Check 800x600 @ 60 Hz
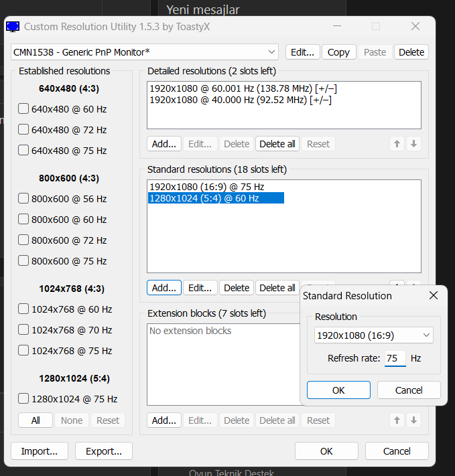 pyautogui.click(x=23, y=219)
